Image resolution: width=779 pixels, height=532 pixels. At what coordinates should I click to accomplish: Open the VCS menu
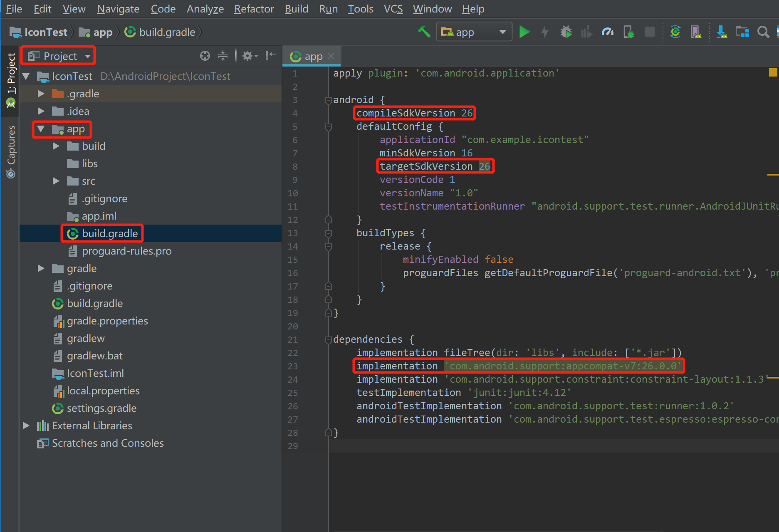393,9
